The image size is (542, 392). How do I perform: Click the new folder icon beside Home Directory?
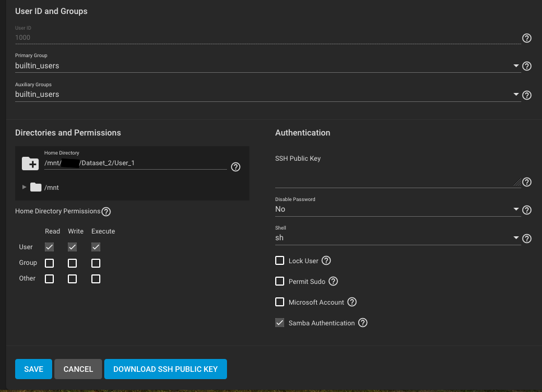click(30, 164)
